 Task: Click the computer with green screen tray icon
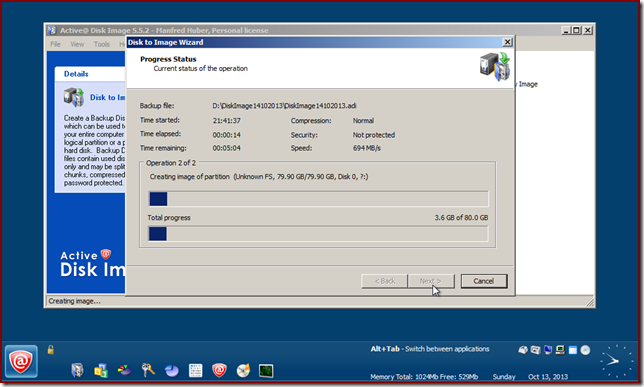click(x=560, y=350)
